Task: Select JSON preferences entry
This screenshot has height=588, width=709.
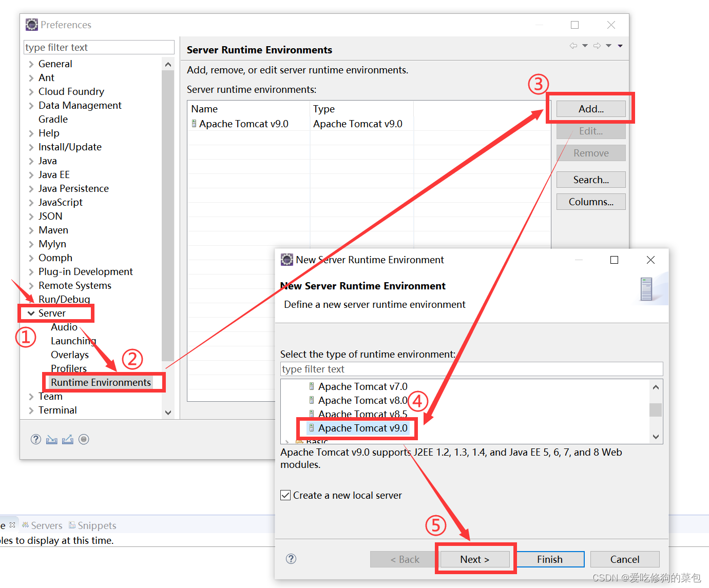Action: 50,216
